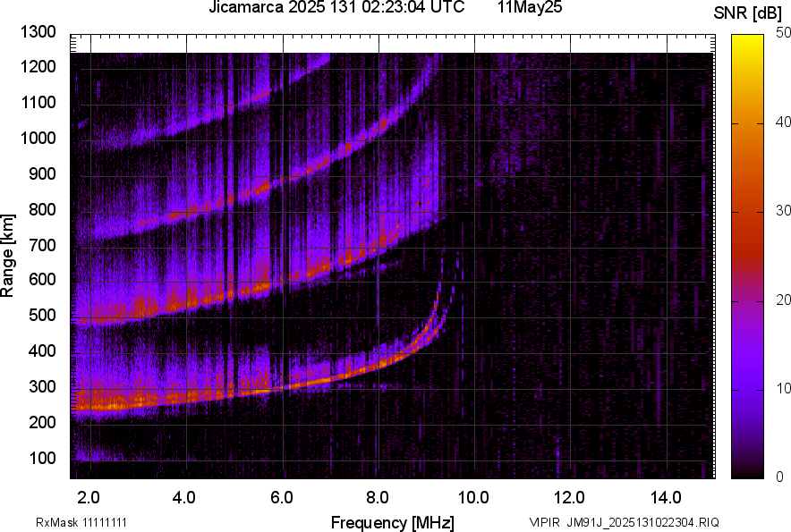This screenshot has height=532, width=791.
Task: Click the 900 range tick label
Action: [42, 173]
